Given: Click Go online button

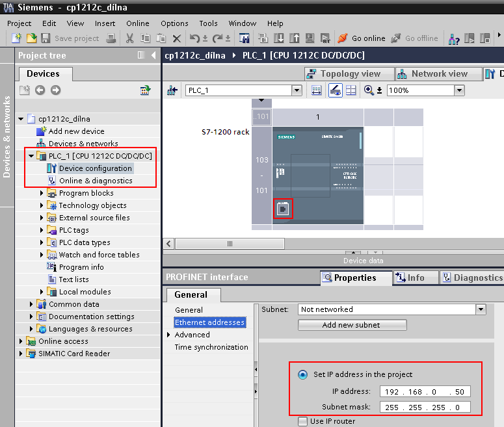Looking at the screenshot, I should (x=362, y=38).
